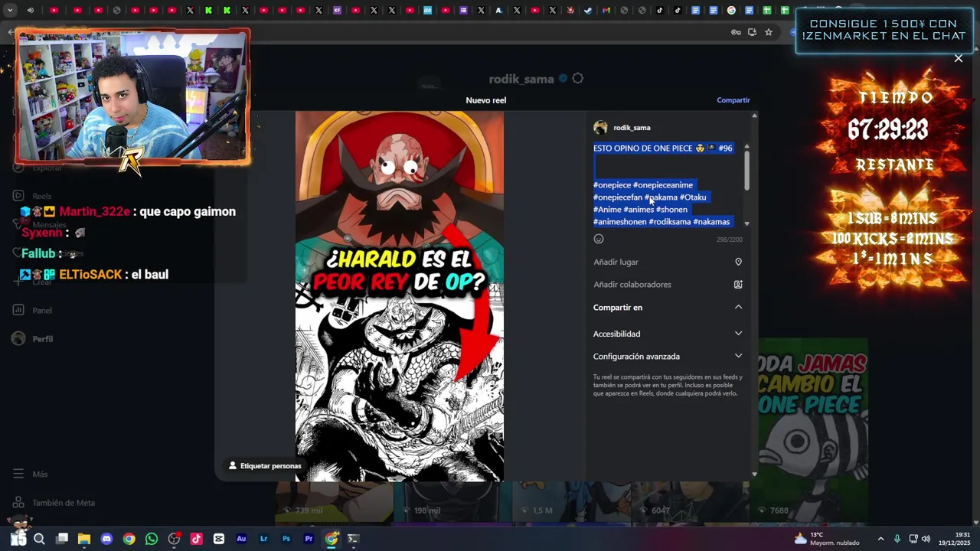
Task: Click the Nuevo reel dialog title
Action: 485,100
